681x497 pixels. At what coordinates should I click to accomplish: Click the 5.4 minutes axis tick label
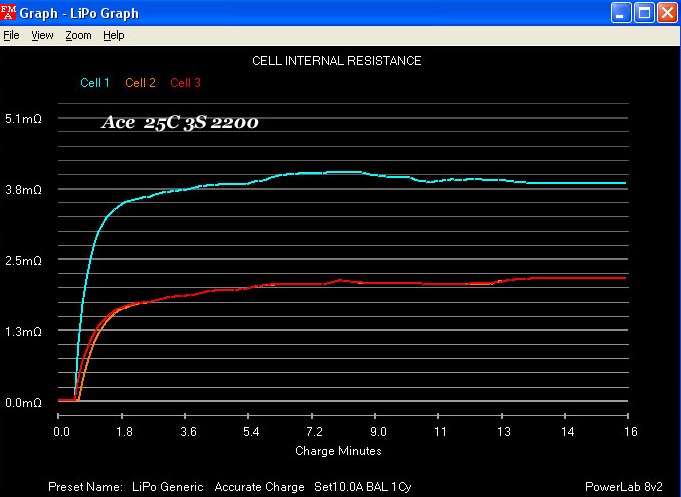click(x=251, y=431)
